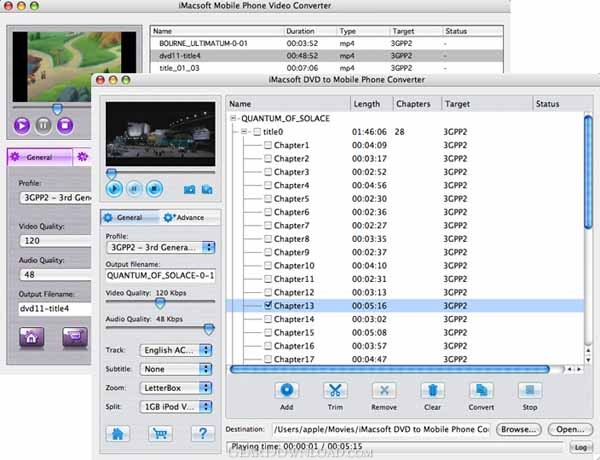Start conversion with the Convert icon

pos(481,391)
